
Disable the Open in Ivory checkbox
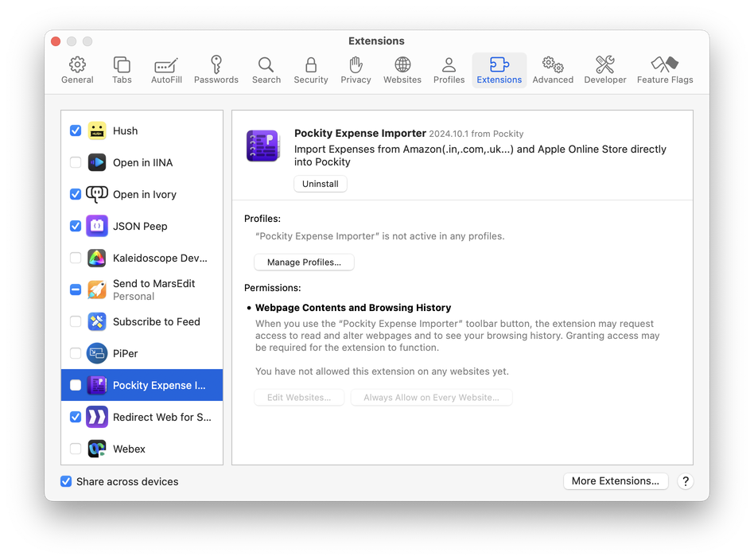(76, 194)
